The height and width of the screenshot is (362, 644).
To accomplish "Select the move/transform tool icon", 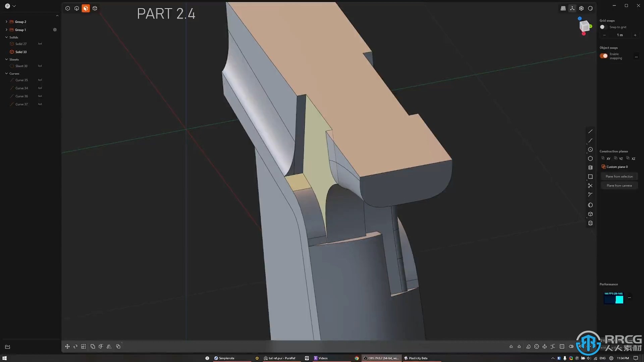I will click(x=67, y=346).
